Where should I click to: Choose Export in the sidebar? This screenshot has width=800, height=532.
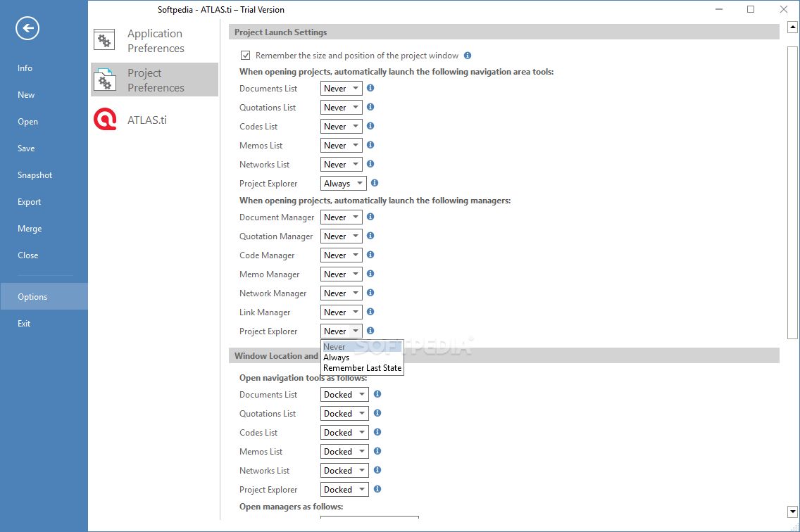pos(44,202)
